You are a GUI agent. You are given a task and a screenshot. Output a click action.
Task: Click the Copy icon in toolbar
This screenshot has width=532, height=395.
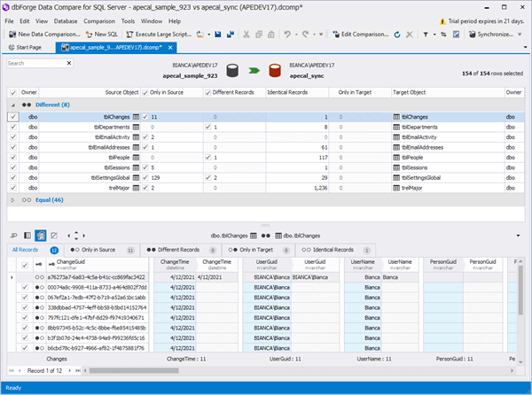click(x=259, y=35)
